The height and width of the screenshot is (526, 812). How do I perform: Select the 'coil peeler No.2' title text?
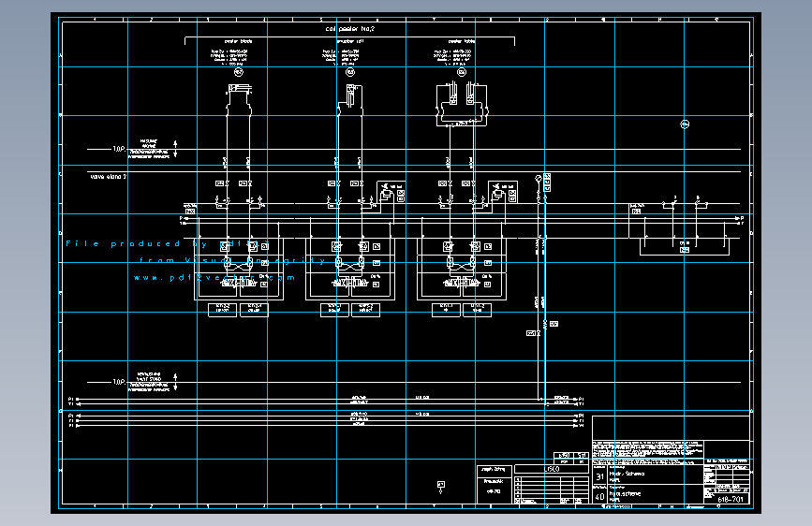tap(349, 29)
